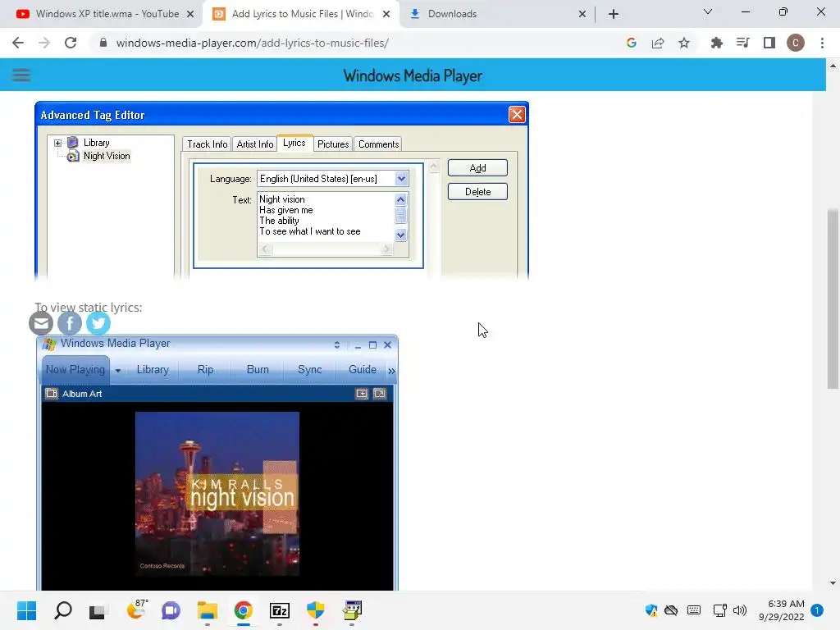Expand the Library tree node
This screenshot has height=630, width=840.
[57, 143]
